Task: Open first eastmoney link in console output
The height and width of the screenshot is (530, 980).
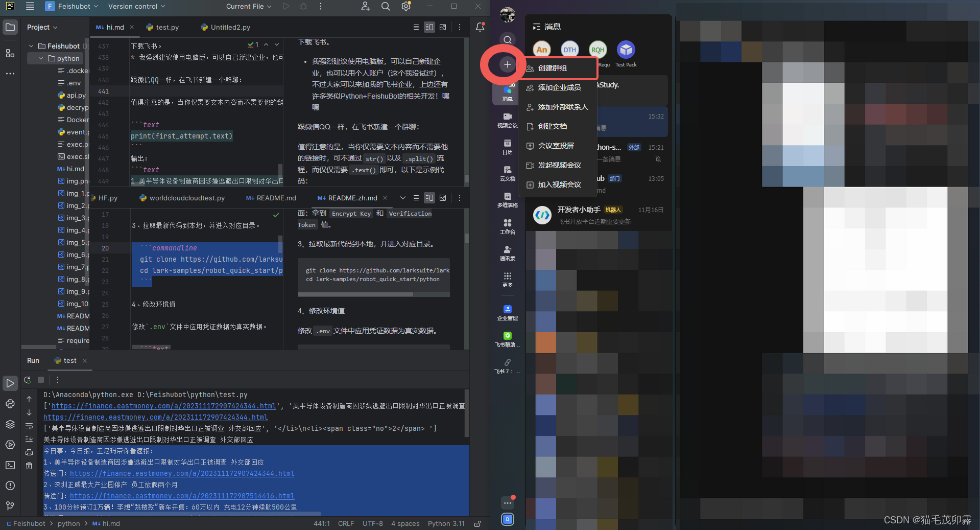Action: tap(163, 406)
